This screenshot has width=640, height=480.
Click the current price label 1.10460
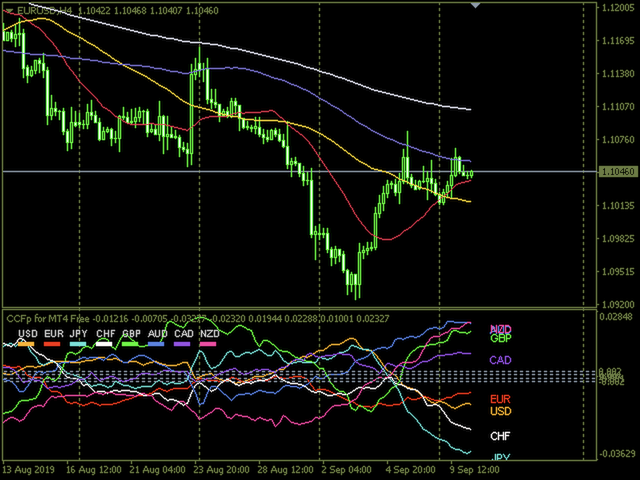tap(615, 172)
